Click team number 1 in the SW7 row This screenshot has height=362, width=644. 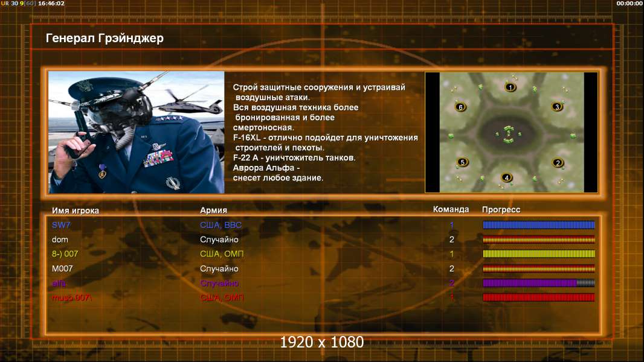[452, 225]
